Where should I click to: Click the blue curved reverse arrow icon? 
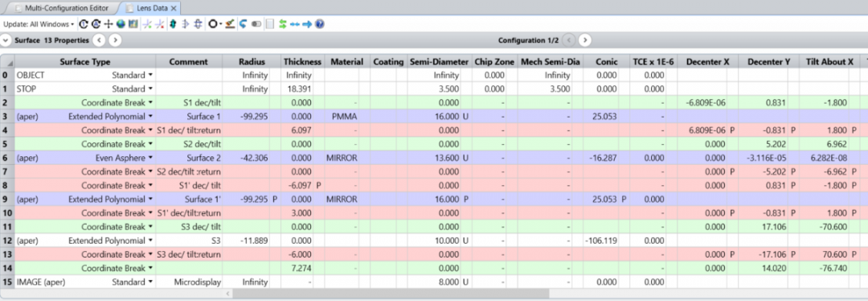click(243, 24)
